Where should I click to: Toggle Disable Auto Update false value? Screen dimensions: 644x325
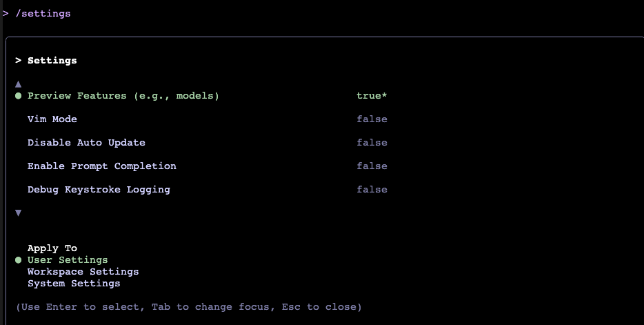pyautogui.click(x=372, y=143)
